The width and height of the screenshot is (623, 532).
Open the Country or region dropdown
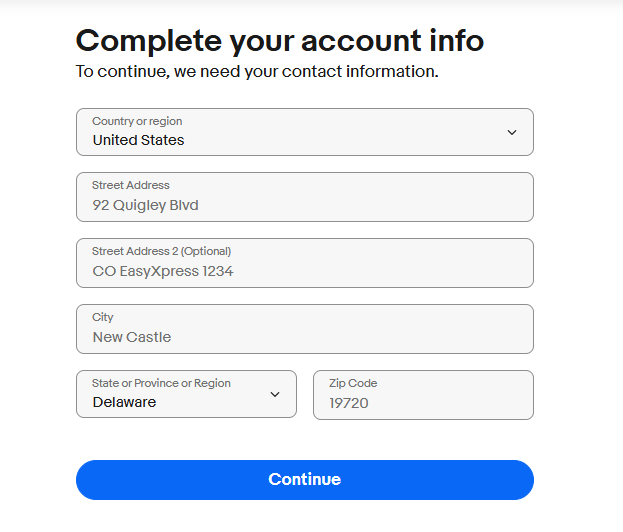coord(304,132)
